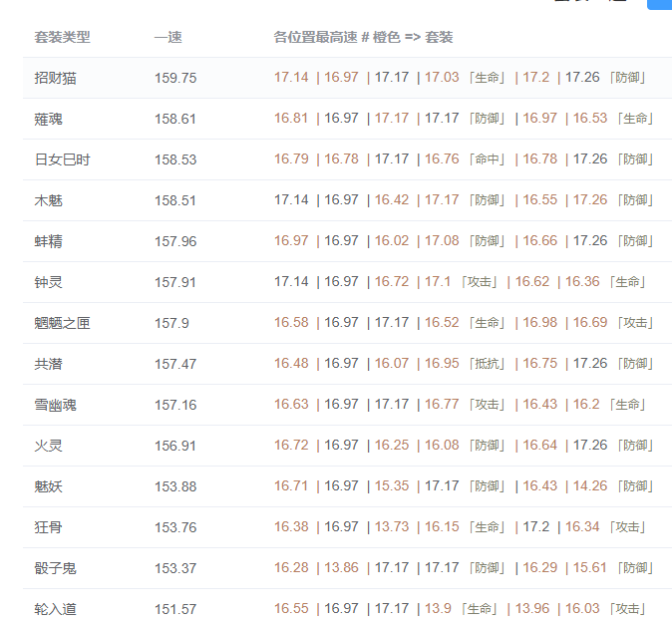This screenshot has height=624, width=672.
Task: Click 16.55 in the 木魅 row
Action: click(540, 199)
